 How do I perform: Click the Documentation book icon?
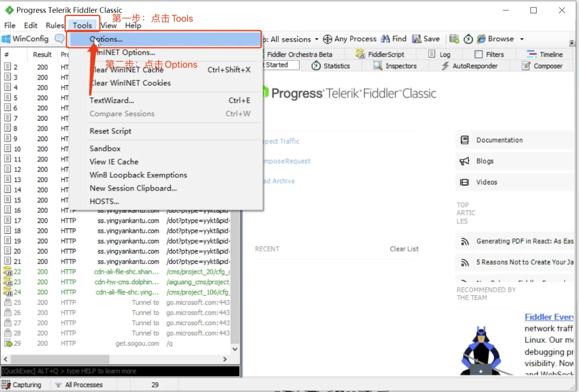point(464,140)
